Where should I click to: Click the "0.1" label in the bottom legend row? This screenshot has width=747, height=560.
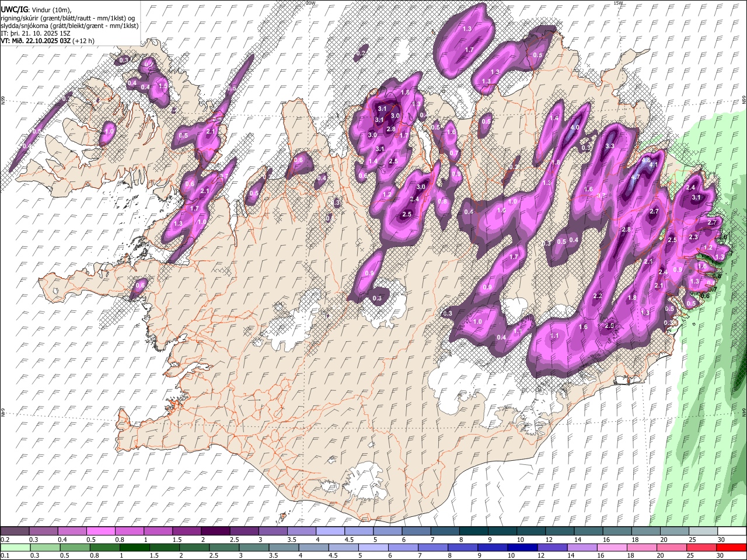click(x=6, y=556)
